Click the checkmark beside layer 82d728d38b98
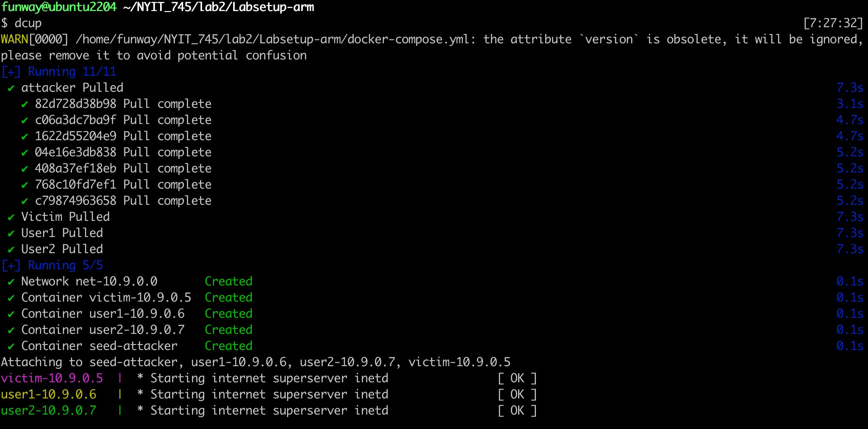Viewport: 868px width, 429px height. click(x=25, y=104)
